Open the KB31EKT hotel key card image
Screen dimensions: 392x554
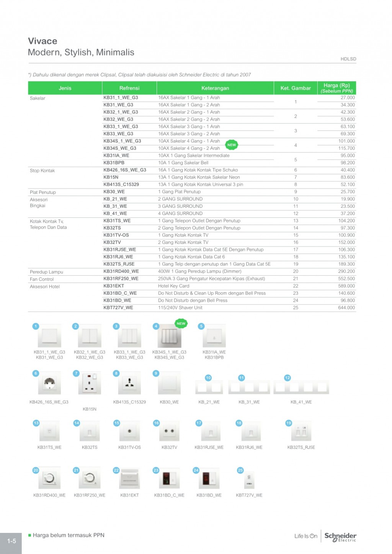pos(129,479)
